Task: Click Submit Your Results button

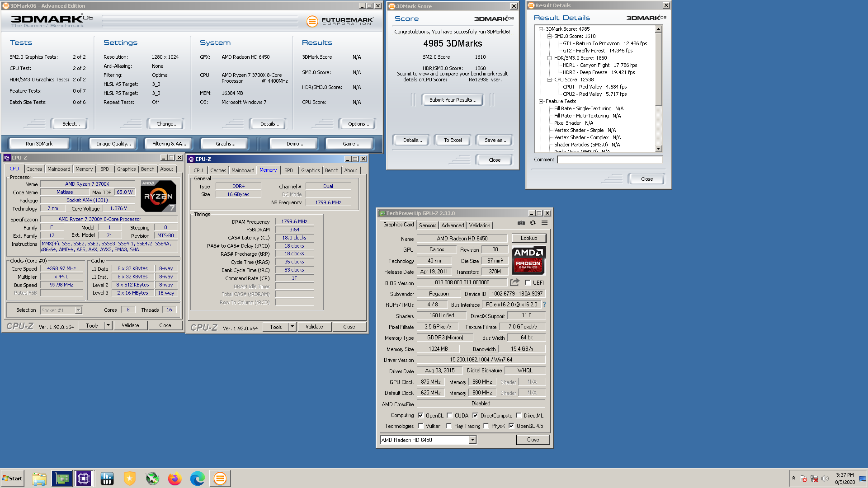Action: (453, 100)
